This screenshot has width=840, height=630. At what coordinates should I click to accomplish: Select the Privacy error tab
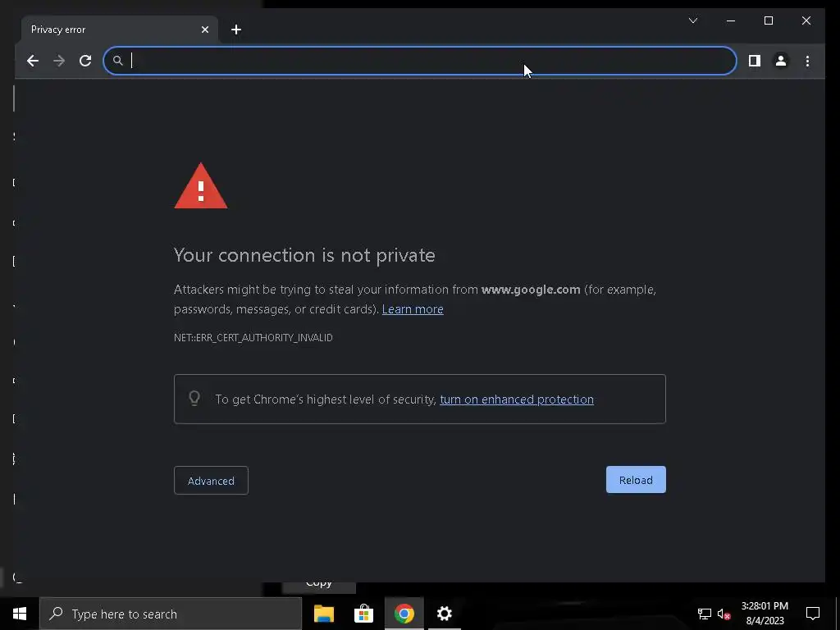tap(120, 30)
